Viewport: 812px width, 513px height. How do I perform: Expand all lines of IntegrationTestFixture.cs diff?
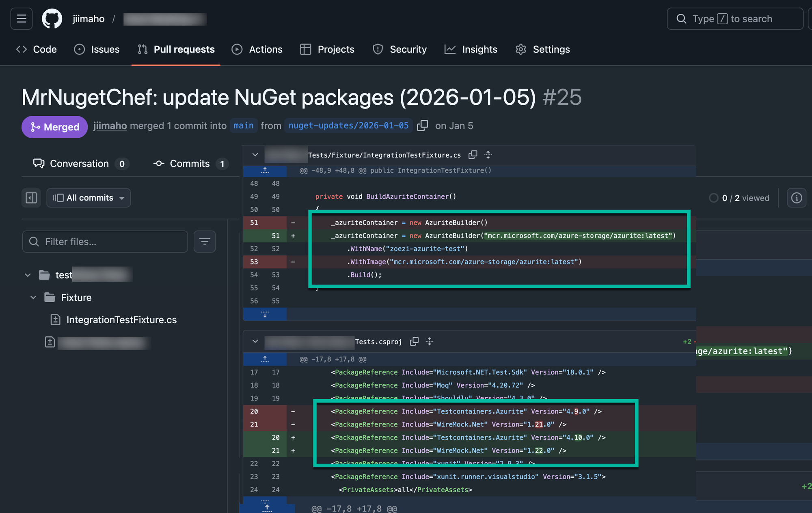coord(488,155)
